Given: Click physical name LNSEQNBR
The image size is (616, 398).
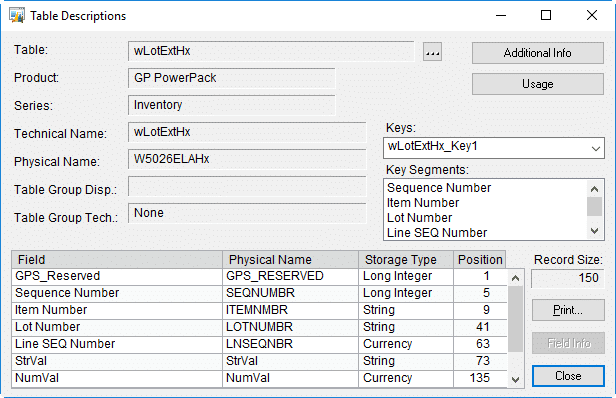Looking at the screenshot, I should pyautogui.click(x=259, y=344).
